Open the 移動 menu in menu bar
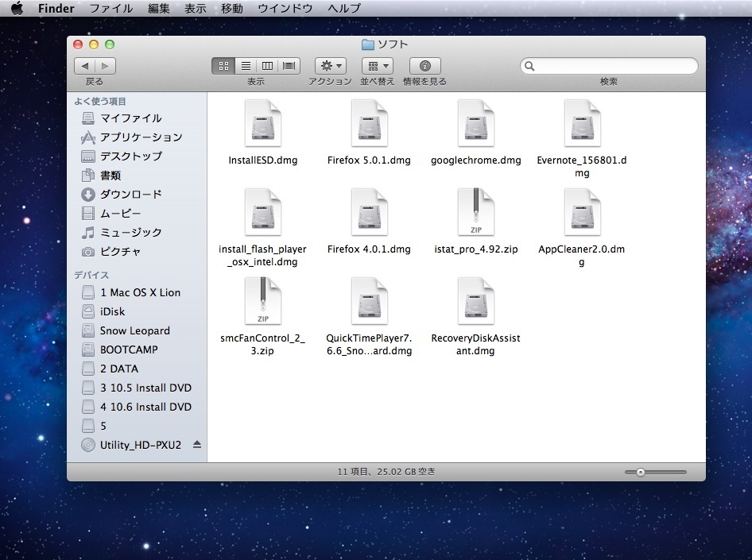Viewport: 752px width, 560px height. 232,9
